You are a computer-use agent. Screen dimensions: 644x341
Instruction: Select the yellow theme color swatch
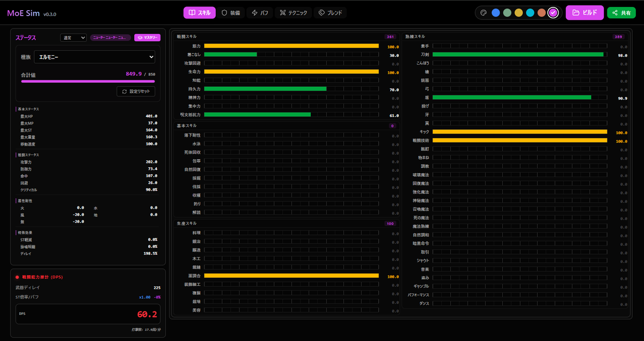[x=519, y=12]
